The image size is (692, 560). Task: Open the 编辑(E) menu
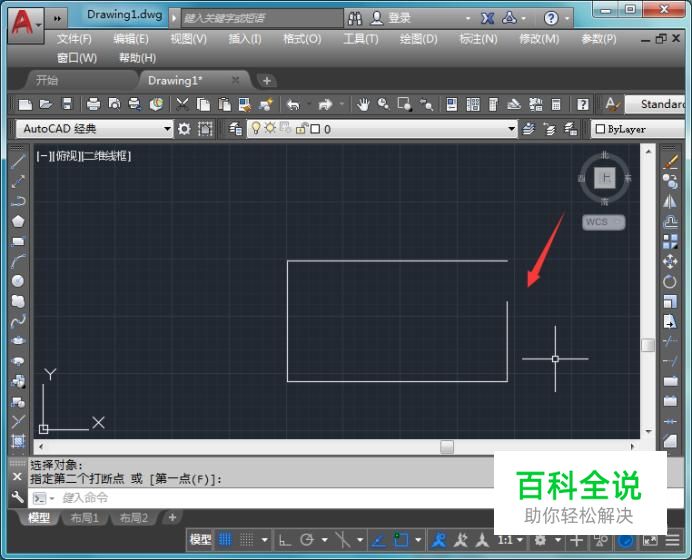(131, 39)
